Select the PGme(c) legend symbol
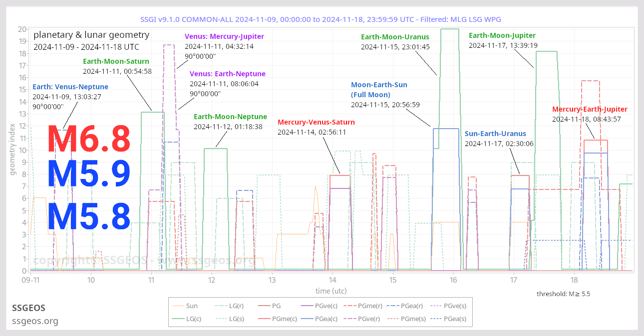Viewport: 644px width, 336px height. 263,319
